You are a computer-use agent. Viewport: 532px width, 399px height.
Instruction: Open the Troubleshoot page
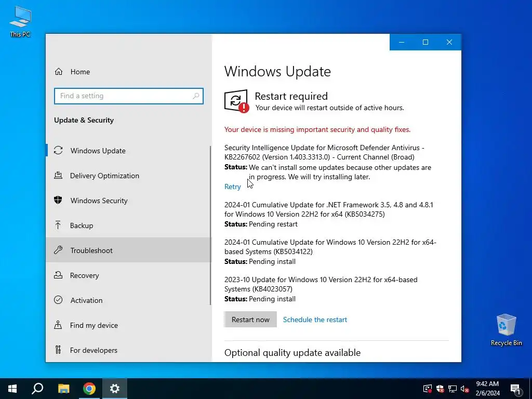click(x=128, y=250)
